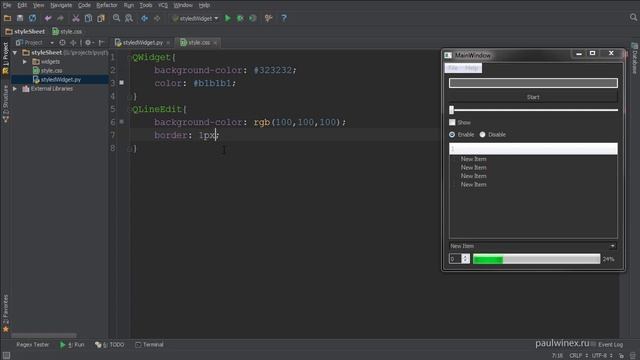Open the Database side tool window
The width and height of the screenshot is (640, 360).
(635, 58)
